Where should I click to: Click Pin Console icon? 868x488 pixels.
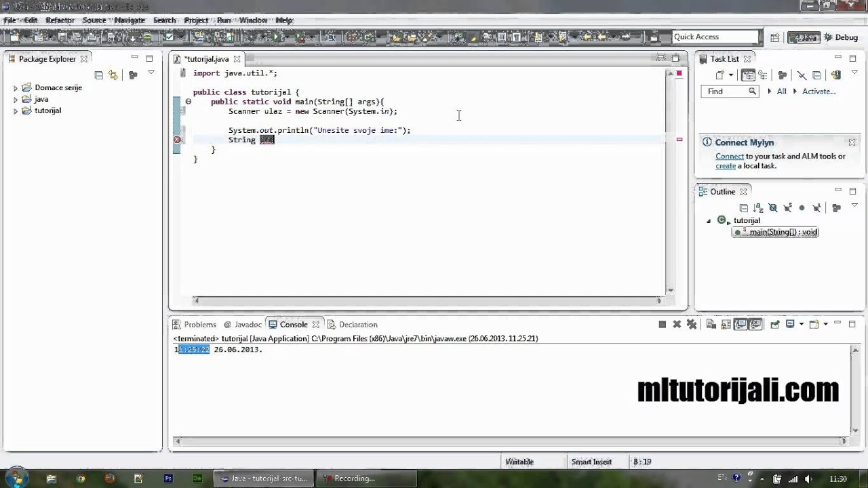774,324
